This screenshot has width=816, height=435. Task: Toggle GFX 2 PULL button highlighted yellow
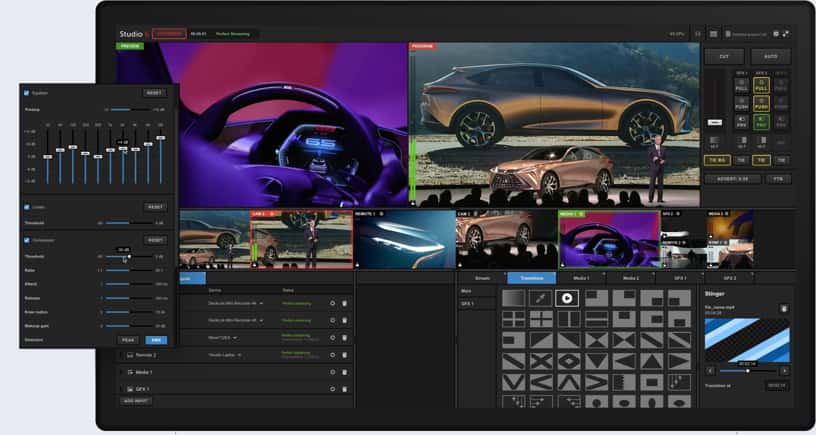[x=761, y=86]
